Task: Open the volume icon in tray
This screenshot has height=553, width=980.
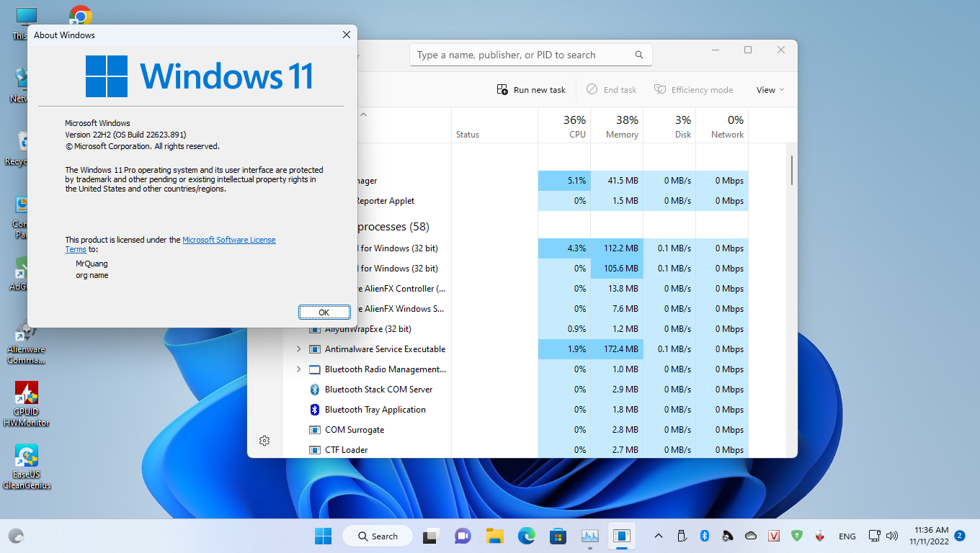Action: click(x=892, y=536)
